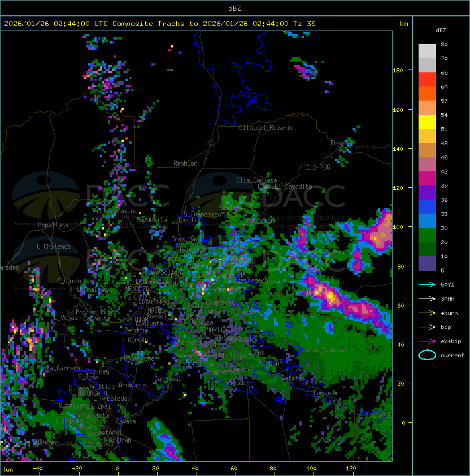470x476 pixels.
Task: Click the cyan 50YD arrow icon
Action: pyautogui.click(x=427, y=285)
